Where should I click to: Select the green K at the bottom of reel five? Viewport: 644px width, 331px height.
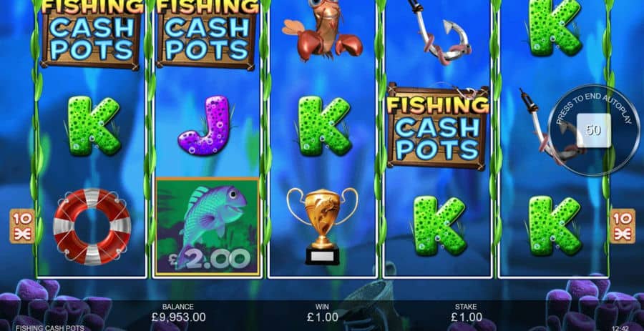(x=555, y=226)
